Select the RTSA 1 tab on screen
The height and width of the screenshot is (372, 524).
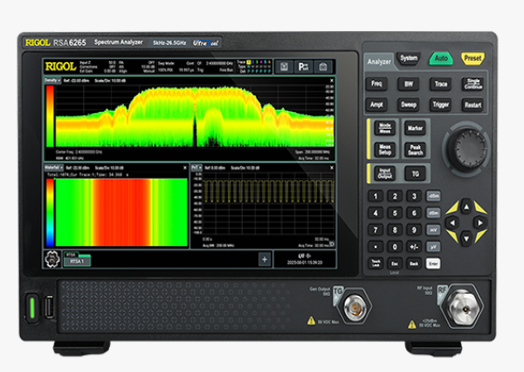click(77, 261)
